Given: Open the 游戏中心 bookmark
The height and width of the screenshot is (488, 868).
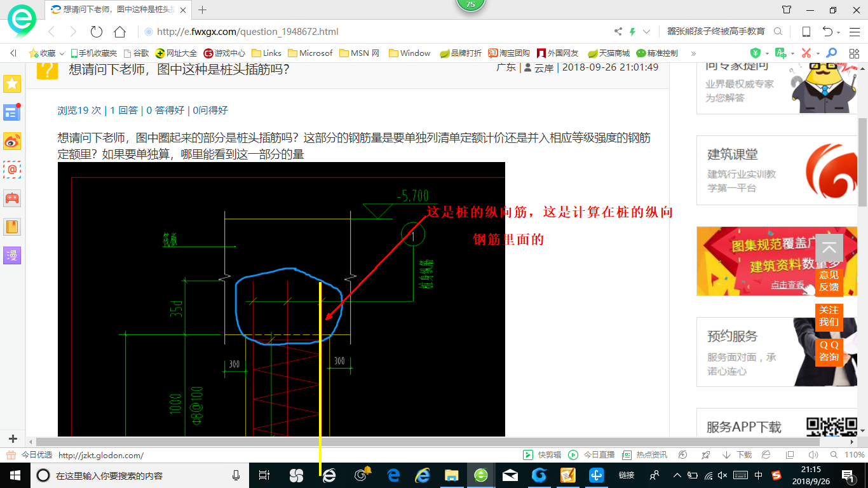Looking at the screenshot, I should pos(224,53).
